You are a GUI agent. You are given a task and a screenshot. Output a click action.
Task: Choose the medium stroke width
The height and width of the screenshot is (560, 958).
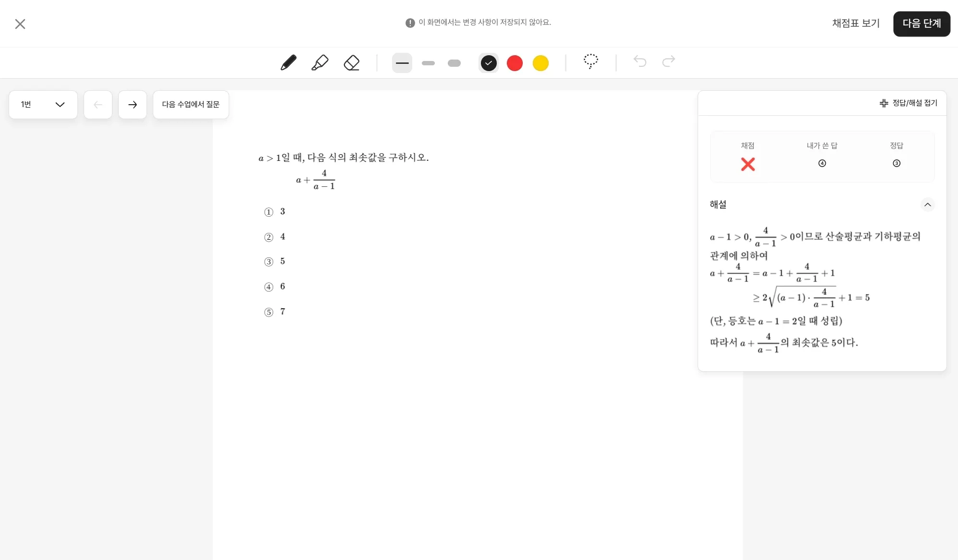pos(428,63)
